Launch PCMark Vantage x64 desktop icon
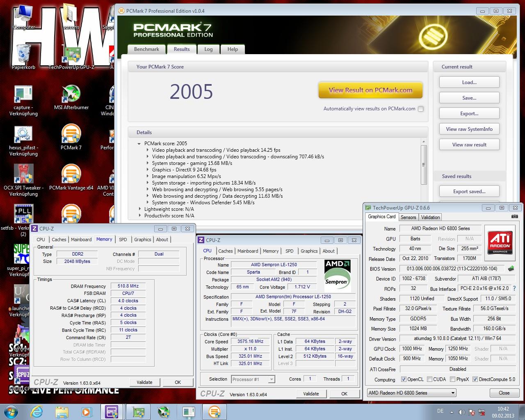 (71, 177)
